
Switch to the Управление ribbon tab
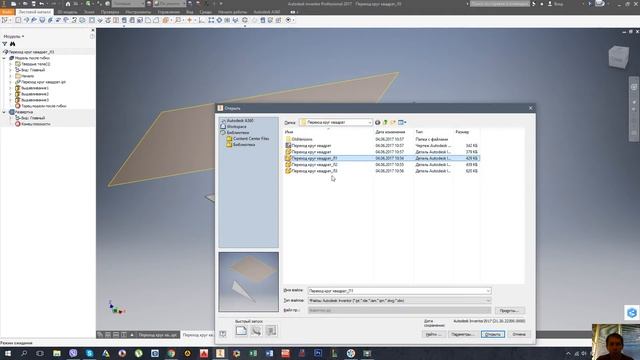[x=169, y=12]
